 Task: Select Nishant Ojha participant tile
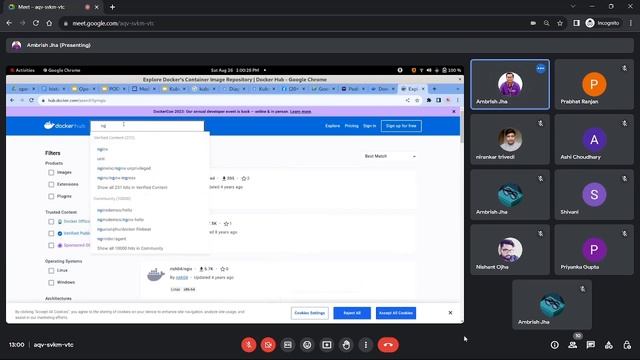pyautogui.click(x=510, y=249)
